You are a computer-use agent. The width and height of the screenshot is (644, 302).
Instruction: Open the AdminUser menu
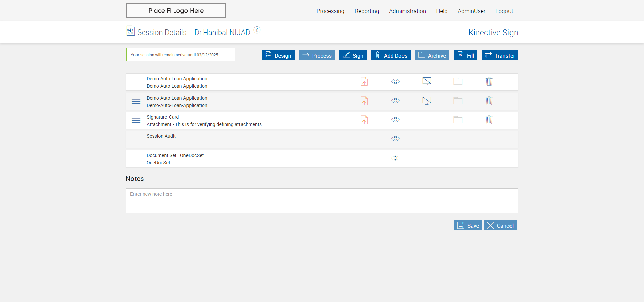(471, 11)
